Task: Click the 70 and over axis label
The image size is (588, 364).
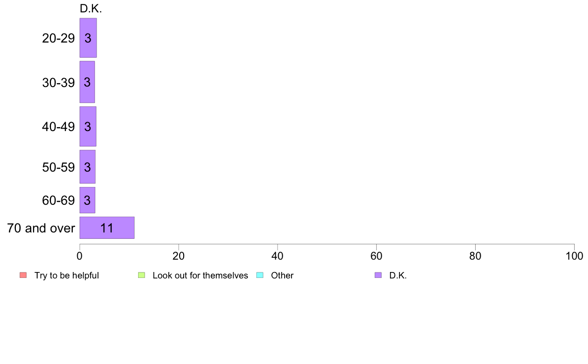Action: (41, 228)
